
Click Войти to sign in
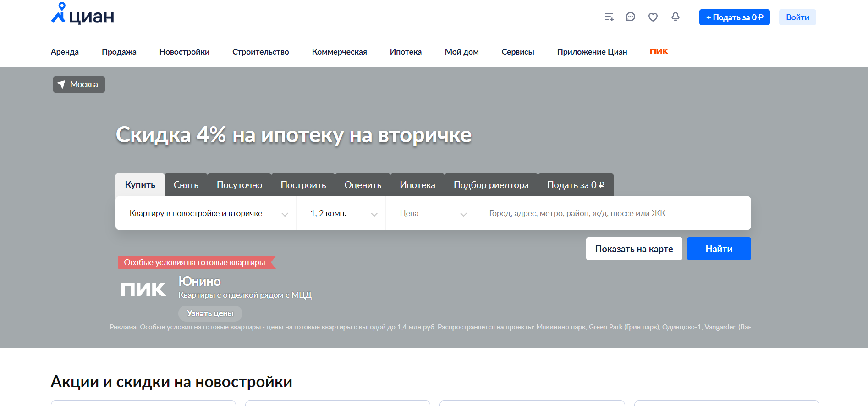click(x=797, y=17)
